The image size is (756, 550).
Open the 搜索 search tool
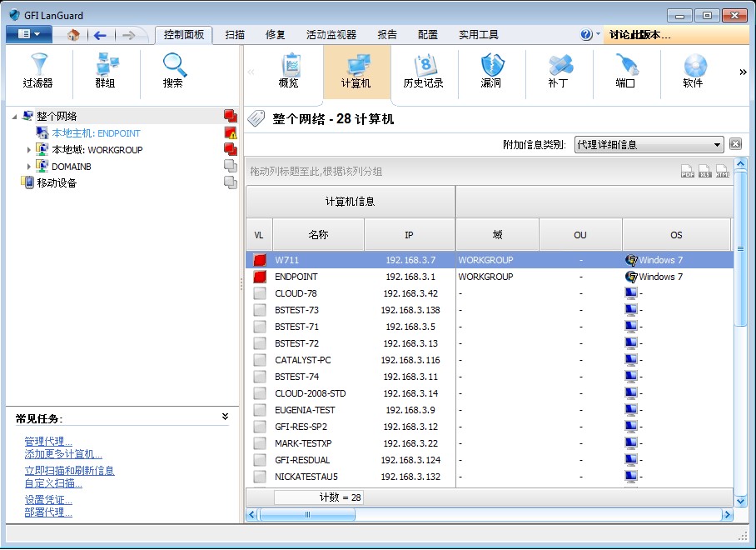(173, 72)
